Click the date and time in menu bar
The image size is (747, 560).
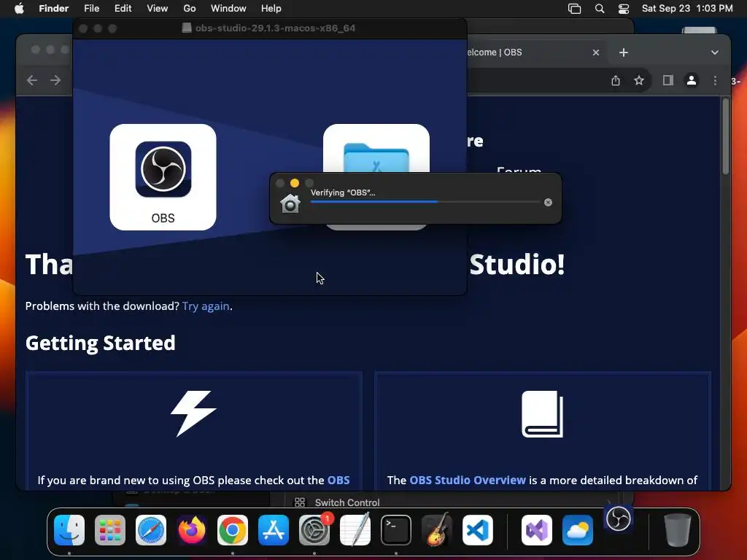(687, 9)
